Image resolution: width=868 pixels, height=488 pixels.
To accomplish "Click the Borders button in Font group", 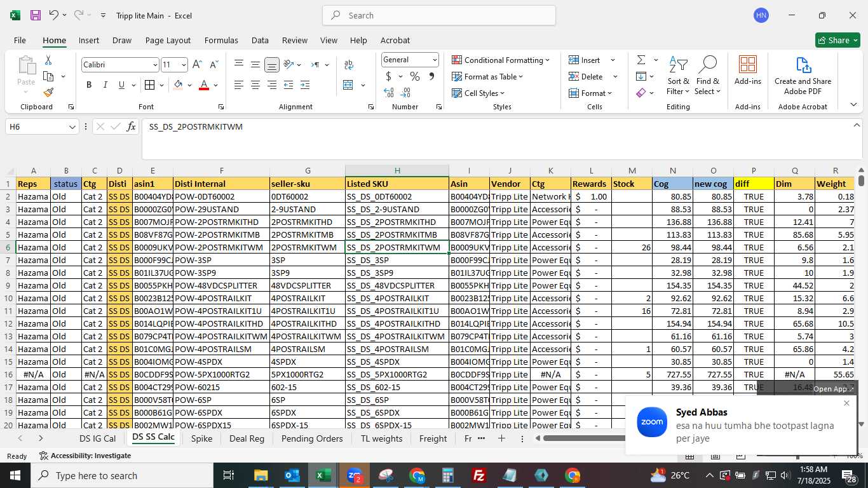I will click(x=149, y=85).
